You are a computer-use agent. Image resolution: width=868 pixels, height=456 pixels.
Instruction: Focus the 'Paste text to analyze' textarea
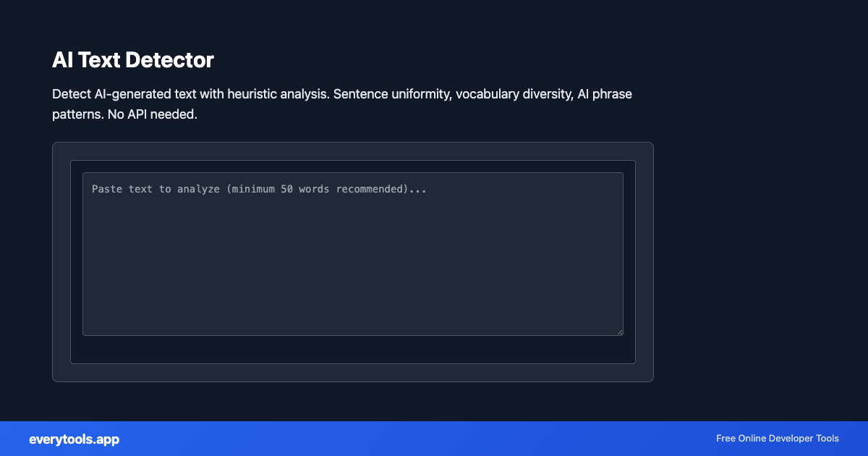click(x=352, y=253)
